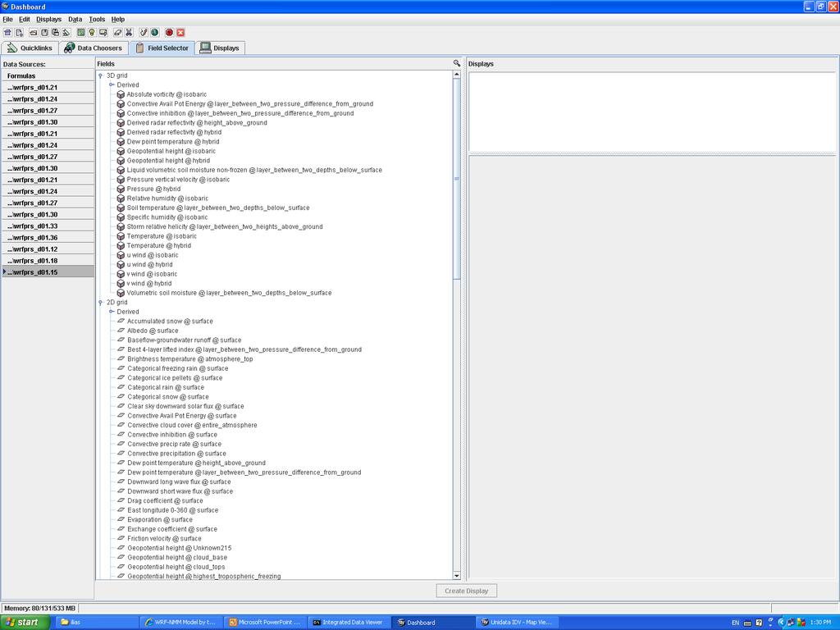Image resolution: width=840 pixels, height=630 pixels.
Task: Select 'Friction velocity @ surface' field
Action: (x=164, y=539)
